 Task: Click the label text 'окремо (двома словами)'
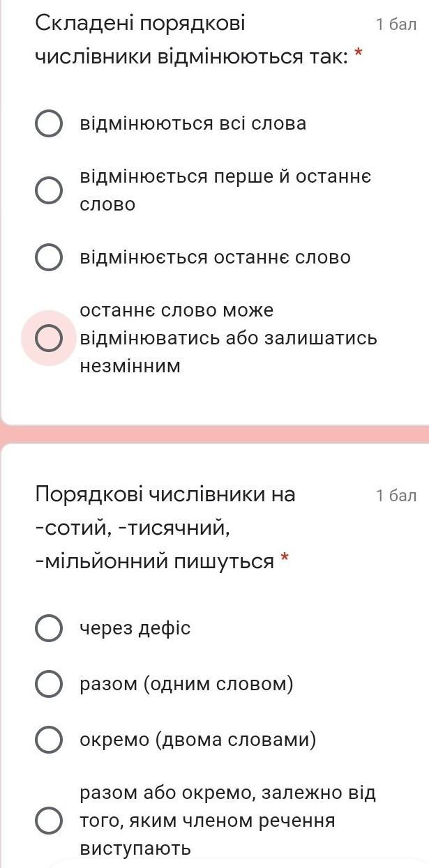point(198,740)
